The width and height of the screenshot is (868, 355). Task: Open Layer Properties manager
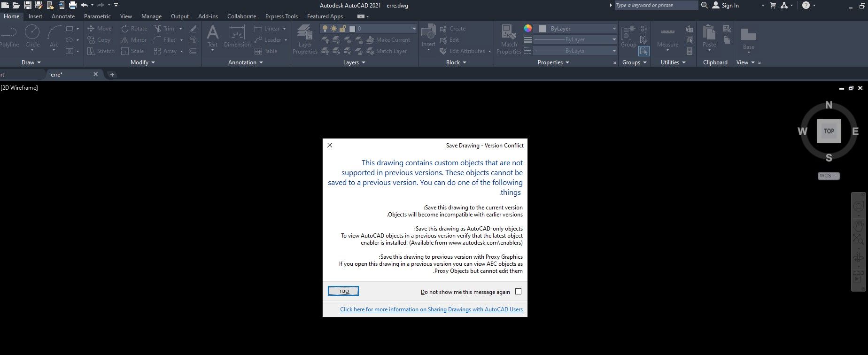coord(305,39)
